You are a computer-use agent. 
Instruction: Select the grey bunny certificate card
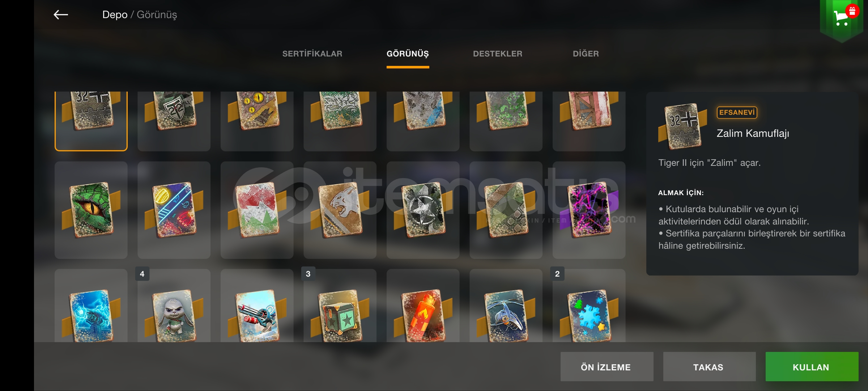[174, 306]
